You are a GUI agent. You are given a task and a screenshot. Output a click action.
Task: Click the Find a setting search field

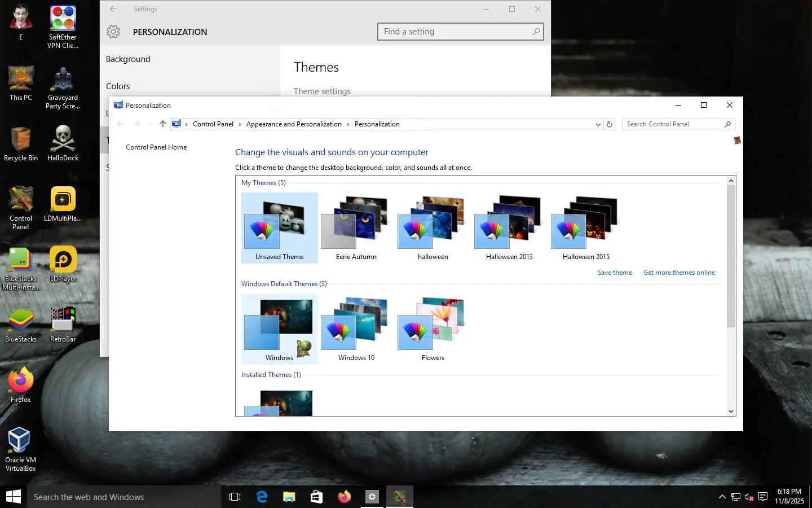(x=461, y=32)
